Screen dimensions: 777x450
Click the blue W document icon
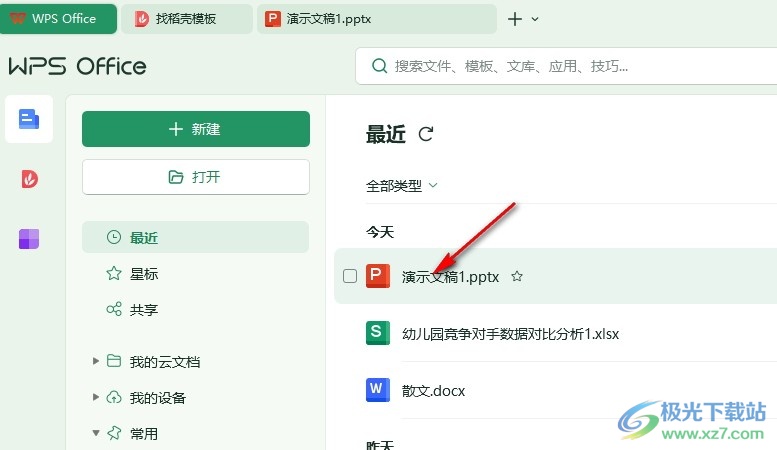pyautogui.click(x=378, y=390)
